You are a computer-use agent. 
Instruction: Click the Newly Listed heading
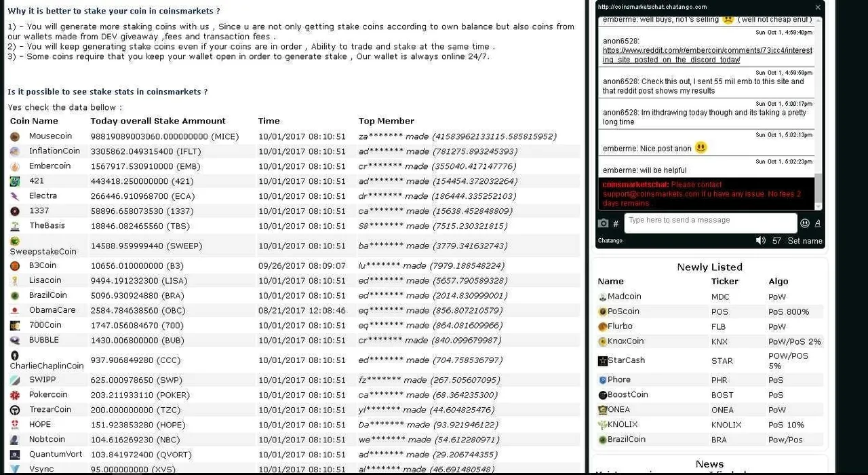pos(709,267)
